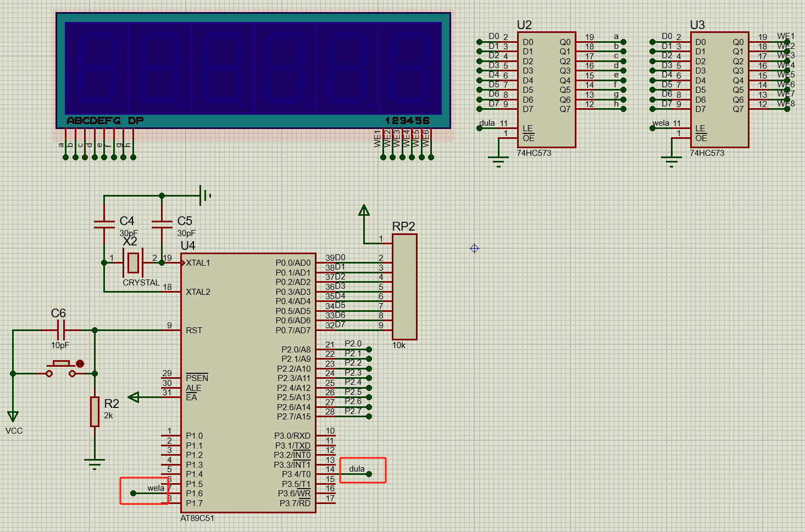805x532 pixels.
Task: Click the 2k value next to R2
Action: click(109, 416)
